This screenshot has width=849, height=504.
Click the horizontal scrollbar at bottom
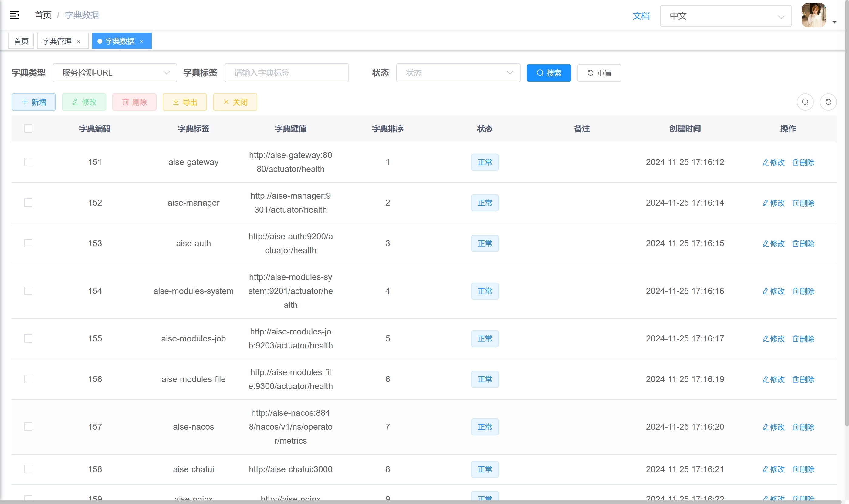pyautogui.click(x=421, y=502)
